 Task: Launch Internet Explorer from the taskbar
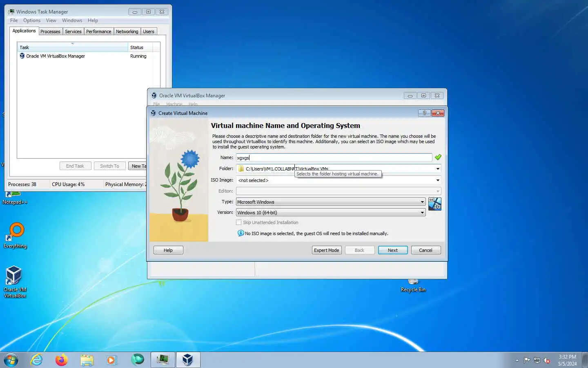(x=37, y=360)
